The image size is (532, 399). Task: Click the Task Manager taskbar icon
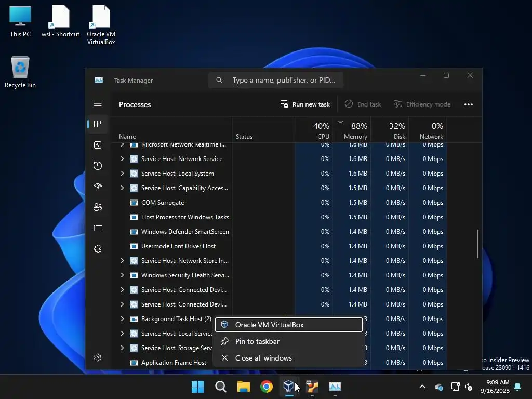335,387
